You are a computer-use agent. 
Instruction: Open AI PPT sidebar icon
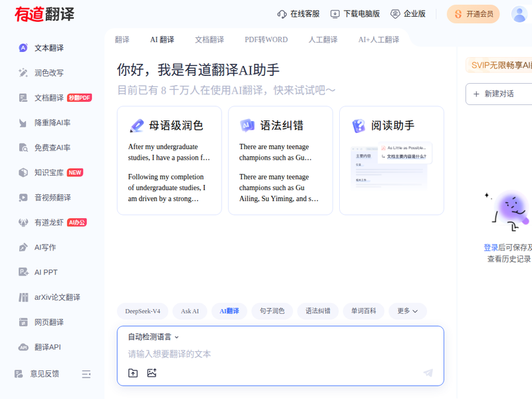coord(23,272)
